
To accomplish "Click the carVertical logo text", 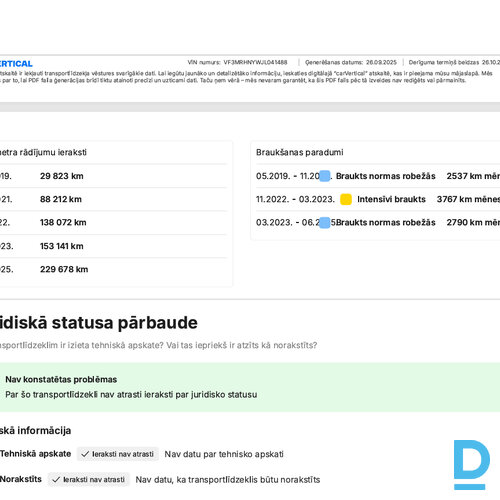I will click(x=16, y=64).
